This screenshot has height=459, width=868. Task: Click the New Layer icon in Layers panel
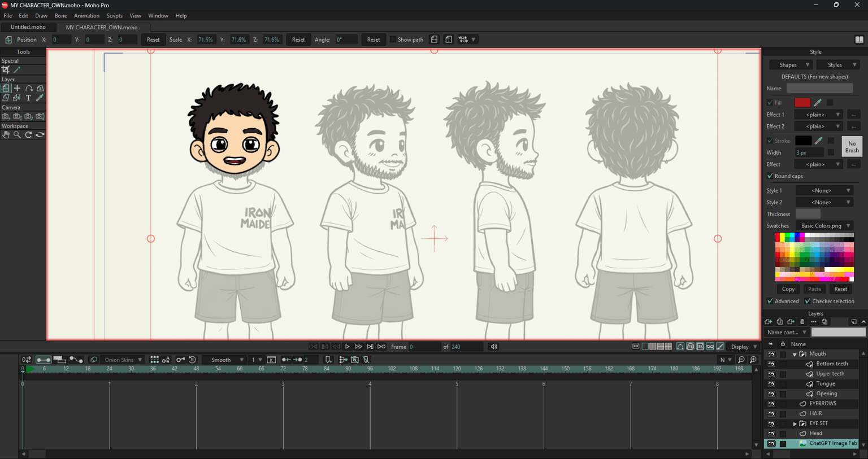coord(769,322)
